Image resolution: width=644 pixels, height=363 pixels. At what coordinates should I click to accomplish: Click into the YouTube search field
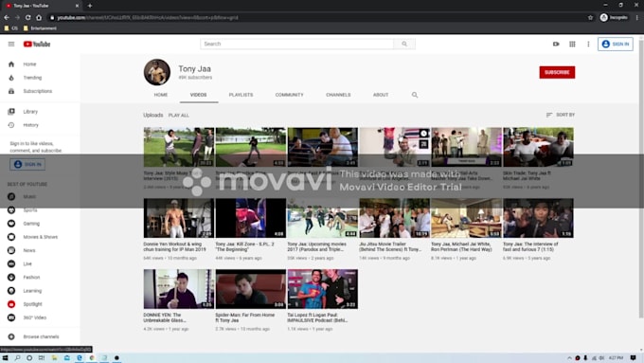[x=297, y=44]
